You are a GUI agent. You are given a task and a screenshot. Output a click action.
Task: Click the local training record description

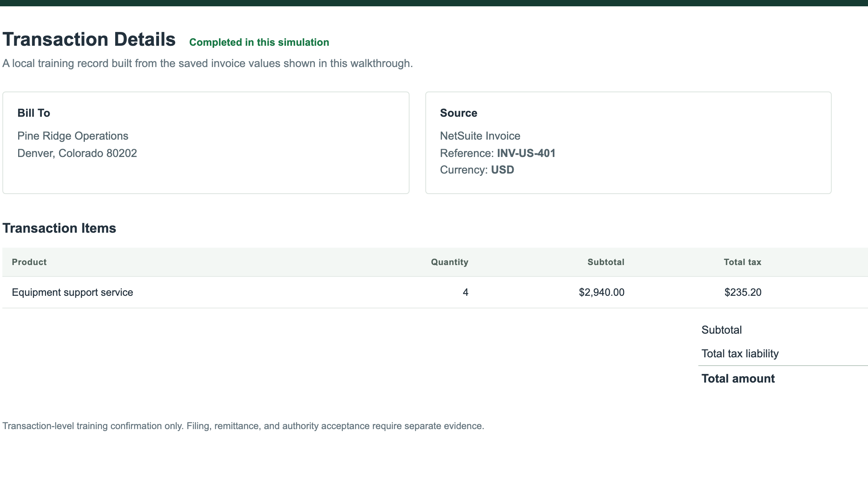click(208, 63)
